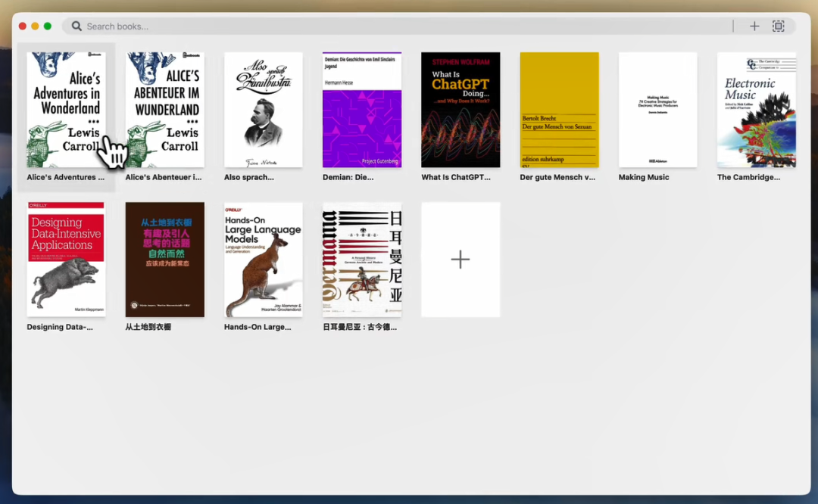Open the purple Demian book cover
This screenshot has height=504, width=818.
click(x=362, y=110)
